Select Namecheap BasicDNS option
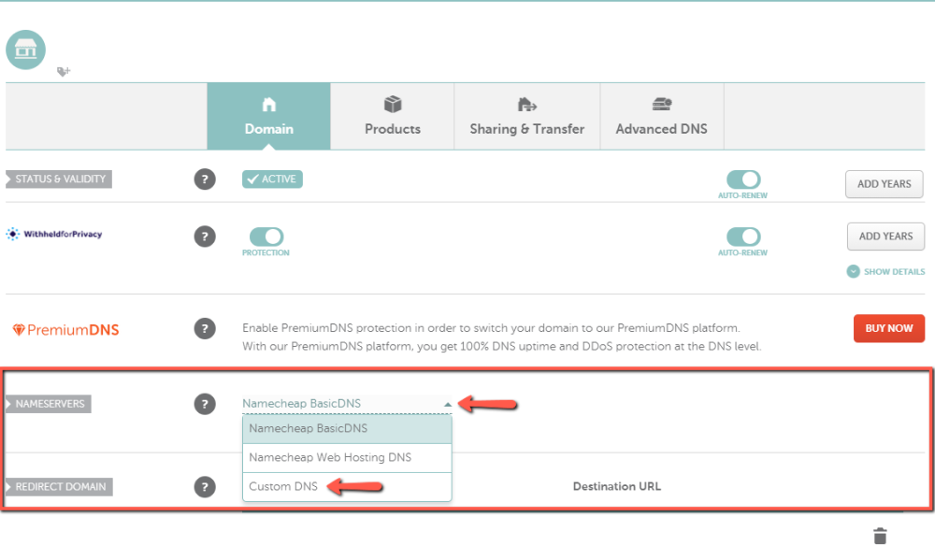This screenshot has width=935, height=560. (x=347, y=429)
